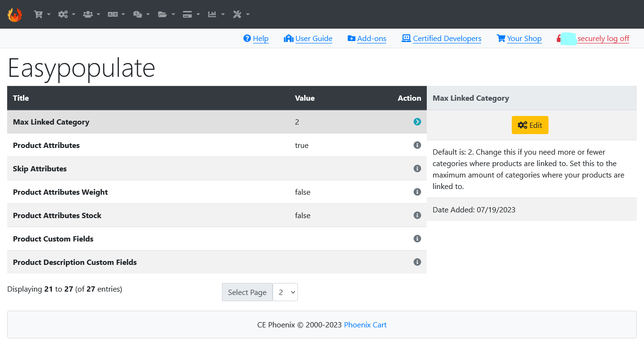The width and height of the screenshot is (644, 346).
Task: Select Product Description Custom Fields row title
Action: click(x=75, y=262)
